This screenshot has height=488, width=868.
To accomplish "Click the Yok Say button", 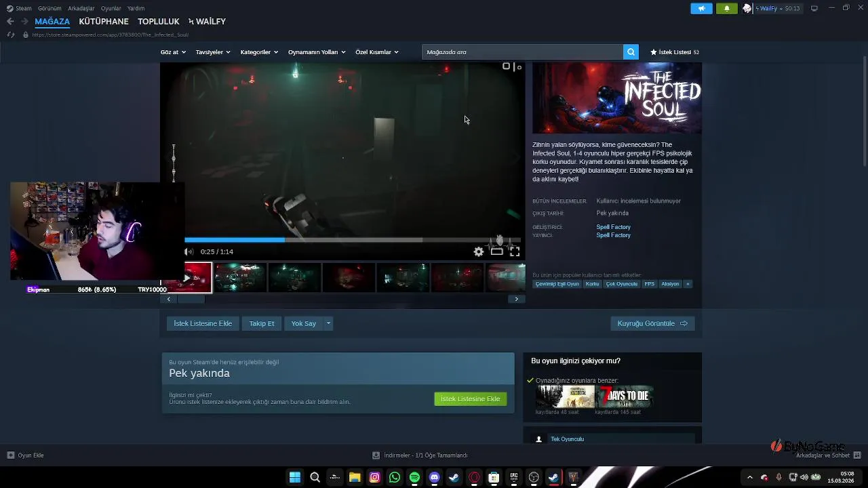I will pos(304,323).
